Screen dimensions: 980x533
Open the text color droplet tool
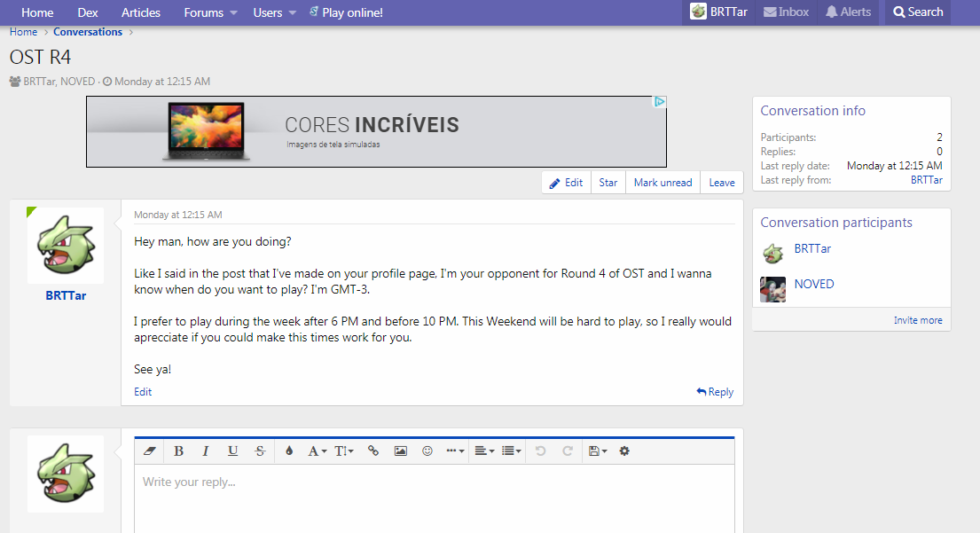pos(289,451)
